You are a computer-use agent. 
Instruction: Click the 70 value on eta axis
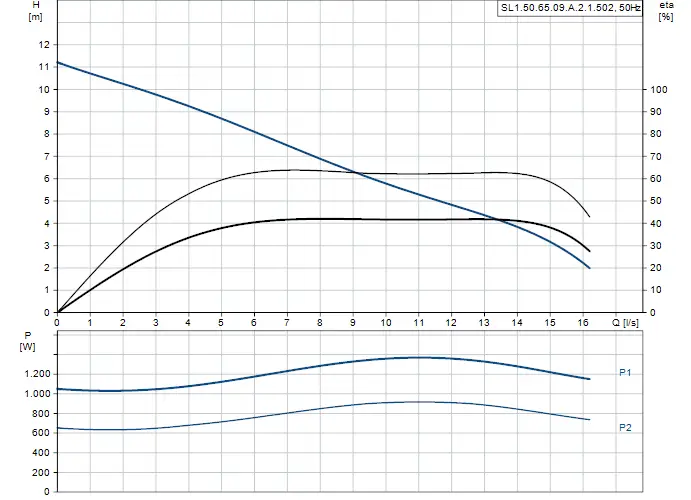click(x=656, y=156)
